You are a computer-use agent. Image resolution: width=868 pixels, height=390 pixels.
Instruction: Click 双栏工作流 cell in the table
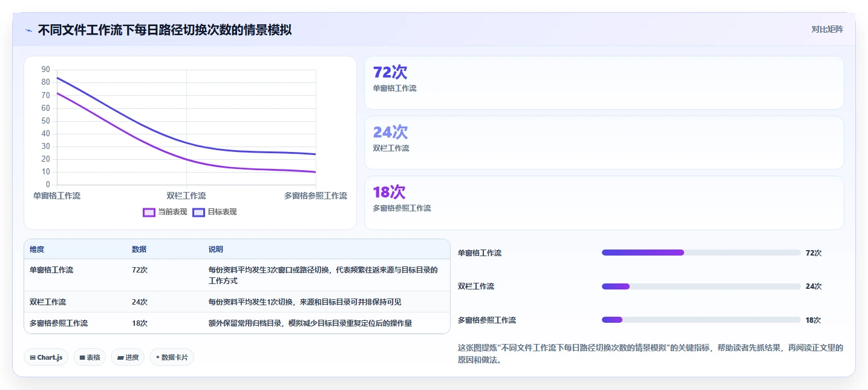(48, 302)
